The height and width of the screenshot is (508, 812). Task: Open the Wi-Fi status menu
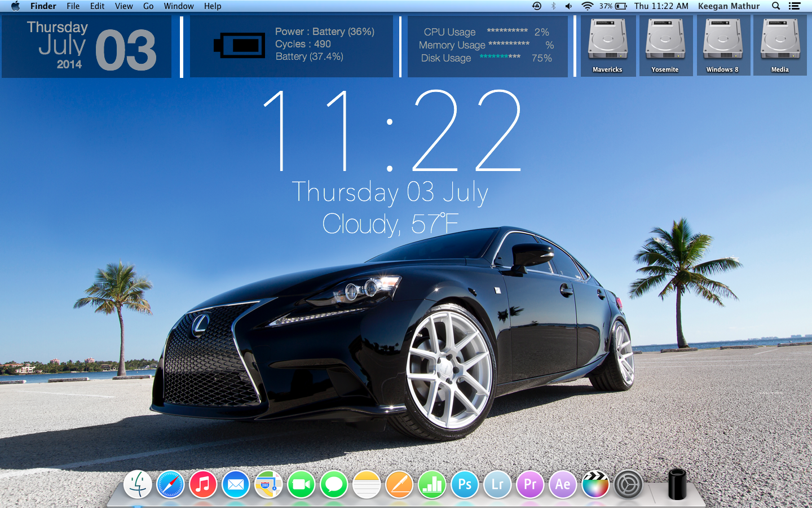click(x=587, y=6)
